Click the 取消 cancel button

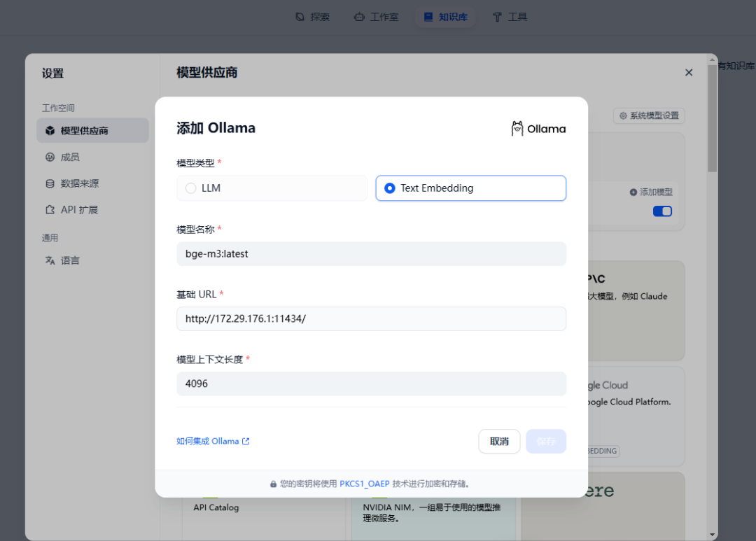(x=499, y=441)
